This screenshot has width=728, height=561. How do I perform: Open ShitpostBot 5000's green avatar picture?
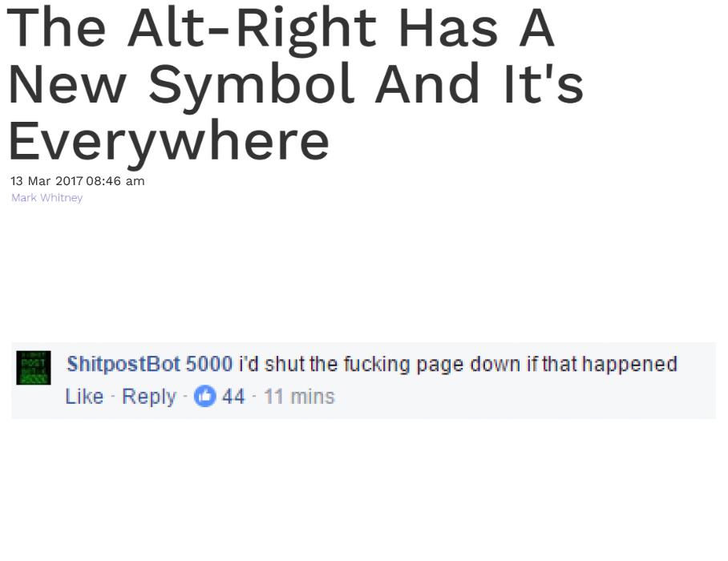34,368
